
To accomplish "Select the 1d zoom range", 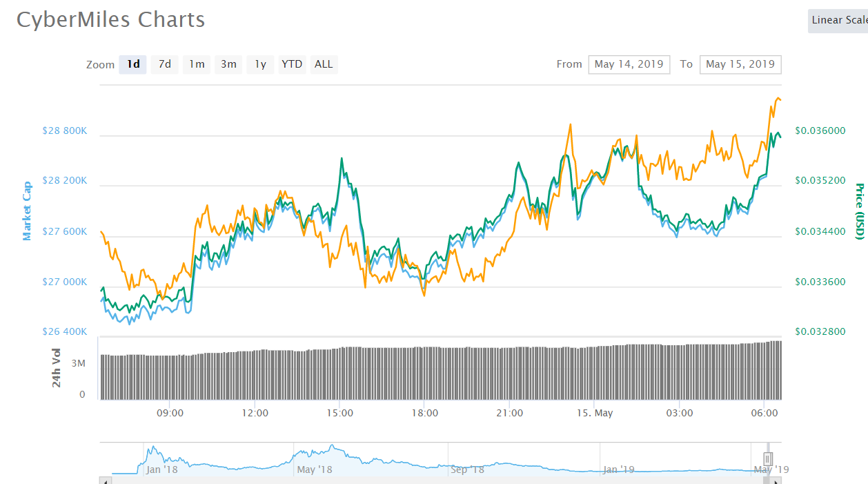I will click(x=133, y=64).
